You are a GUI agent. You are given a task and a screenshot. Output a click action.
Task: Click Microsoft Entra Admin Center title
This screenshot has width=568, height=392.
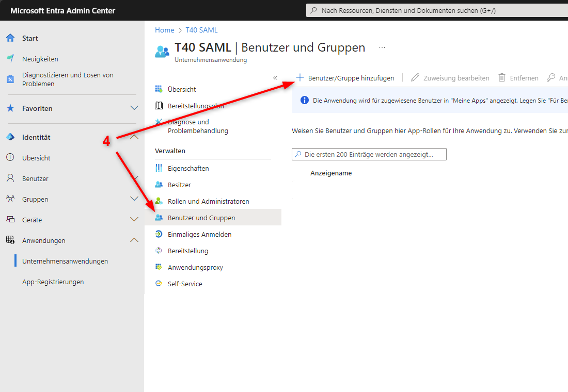62,10
